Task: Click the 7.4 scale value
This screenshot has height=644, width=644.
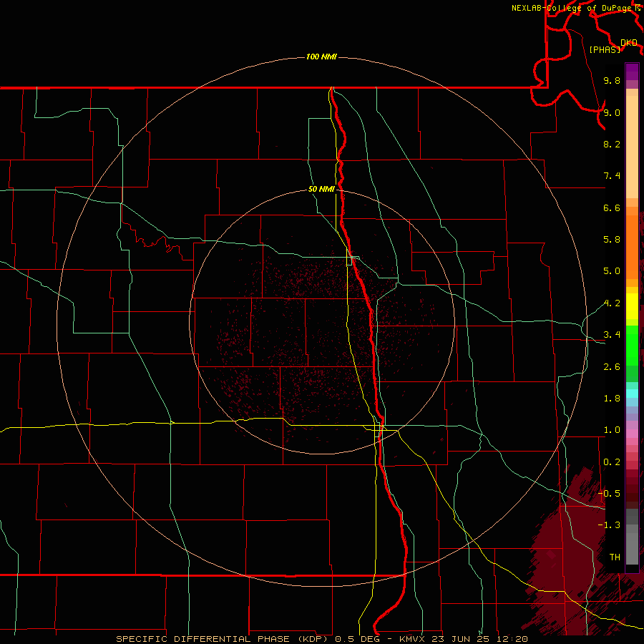Action: (x=612, y=176)
